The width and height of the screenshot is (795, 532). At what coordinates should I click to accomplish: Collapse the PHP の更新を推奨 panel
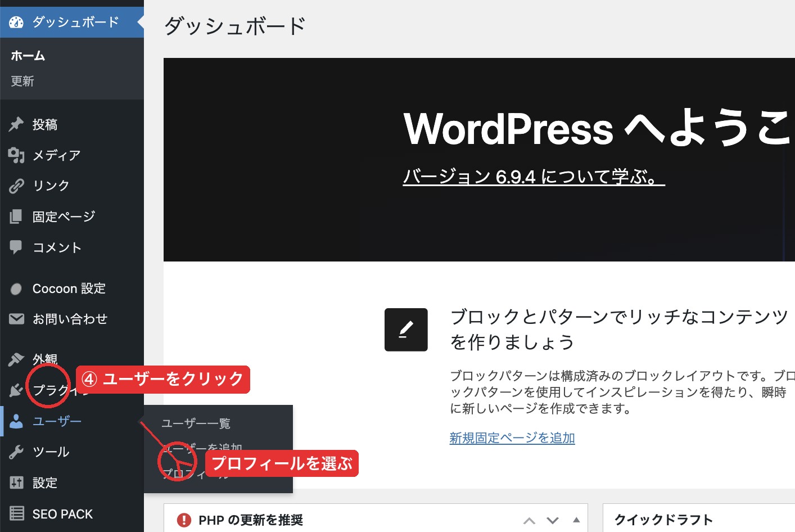click(x=576, y=520)
